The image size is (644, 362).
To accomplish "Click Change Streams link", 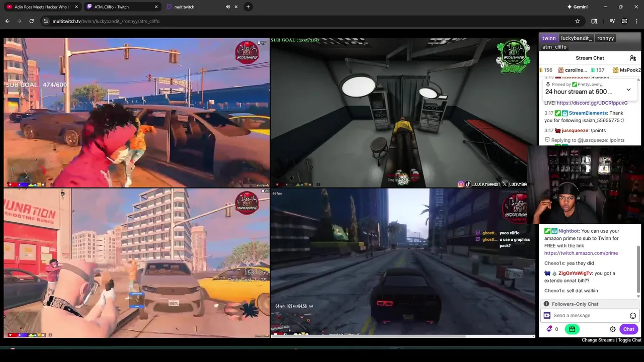I will (598, 340).
